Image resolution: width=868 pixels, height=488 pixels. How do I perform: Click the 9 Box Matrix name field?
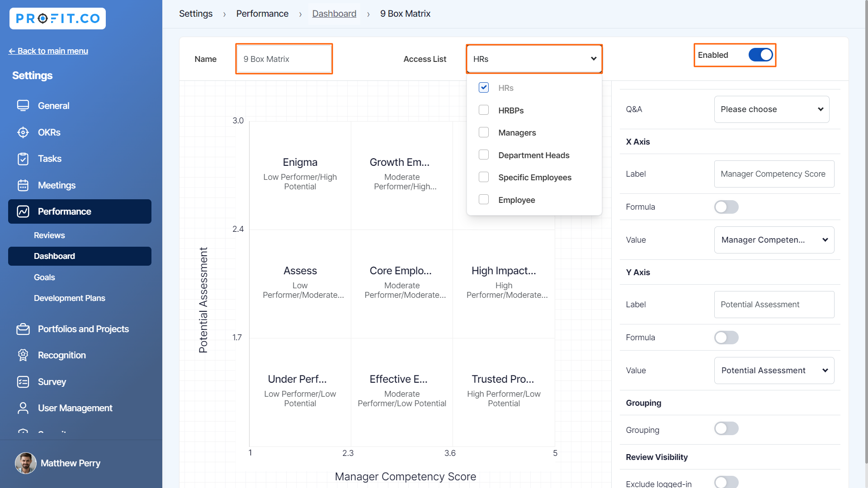click(x=284, y=59)
